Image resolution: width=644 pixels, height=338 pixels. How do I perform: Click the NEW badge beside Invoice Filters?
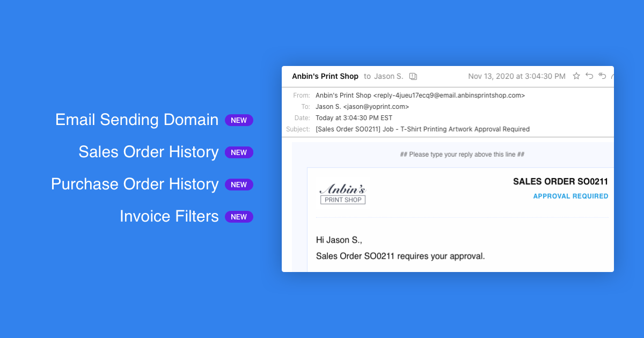pyautogui.click(x=239, y=217)
